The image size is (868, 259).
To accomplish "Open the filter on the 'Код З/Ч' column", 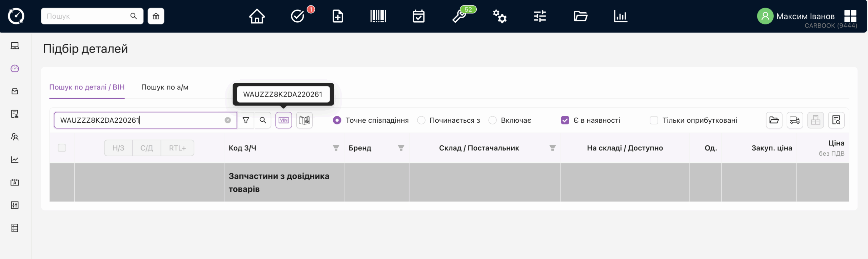I will click(336, 148).
